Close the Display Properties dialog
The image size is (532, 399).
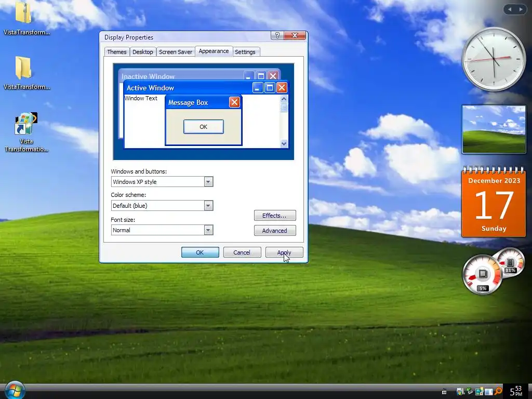pyautogui.click(x=295, y=35)
